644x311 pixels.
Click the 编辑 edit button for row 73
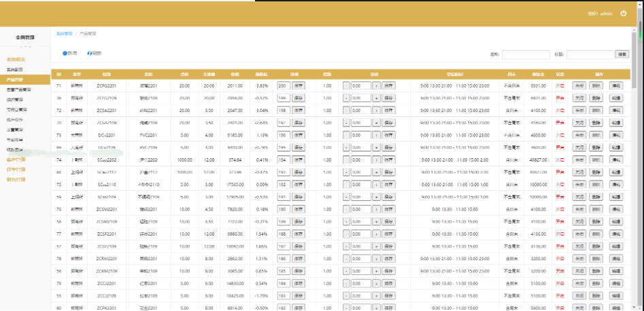[x=615, y=135]
